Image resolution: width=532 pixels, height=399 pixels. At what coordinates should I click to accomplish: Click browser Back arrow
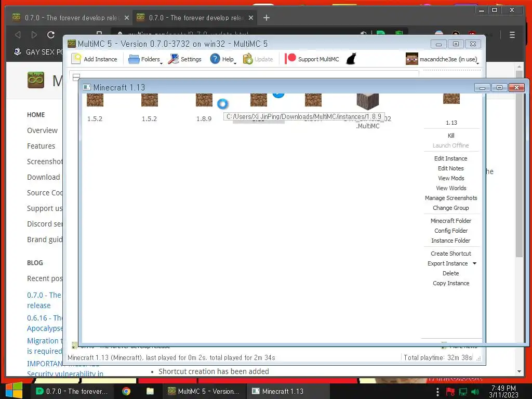tap(18, 35)
